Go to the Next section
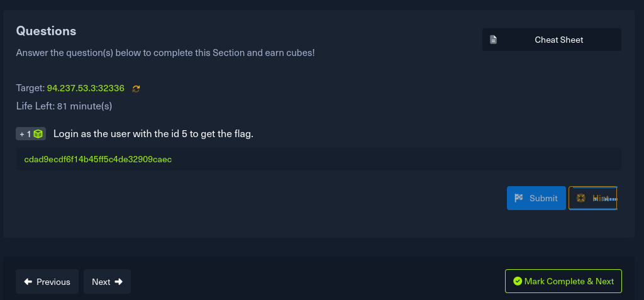The width and height of the screenshot is (644, 300). [107, 282]
